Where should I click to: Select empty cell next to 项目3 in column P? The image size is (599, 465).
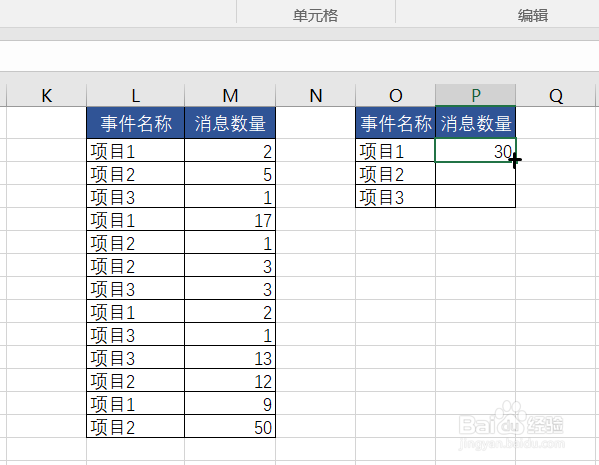pyautogui.click(x=476, y=196)
